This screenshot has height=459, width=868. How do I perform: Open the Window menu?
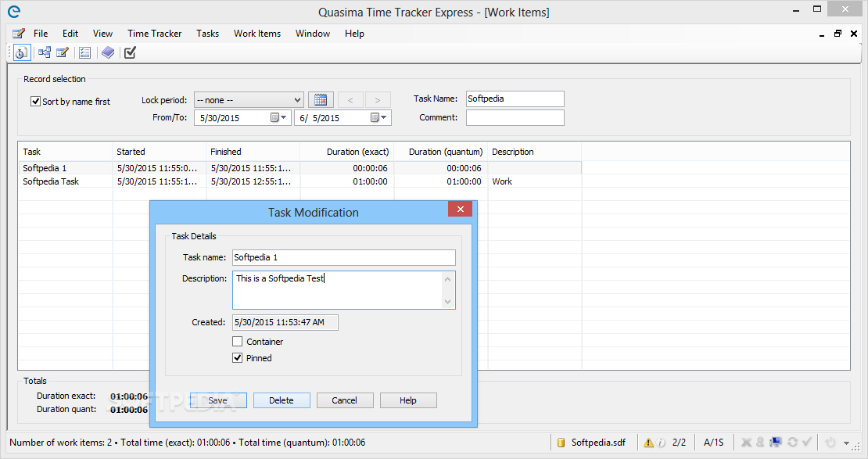[x=313, y=33]
